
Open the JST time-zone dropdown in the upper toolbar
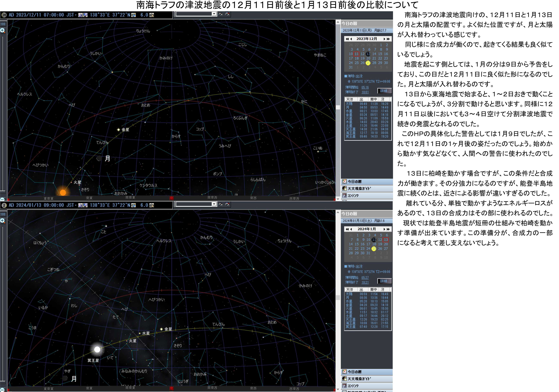76,15
